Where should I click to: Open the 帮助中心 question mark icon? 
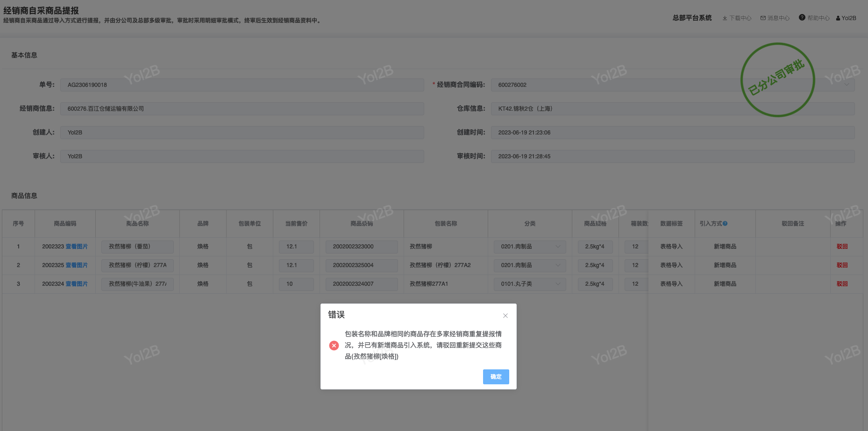802,18
